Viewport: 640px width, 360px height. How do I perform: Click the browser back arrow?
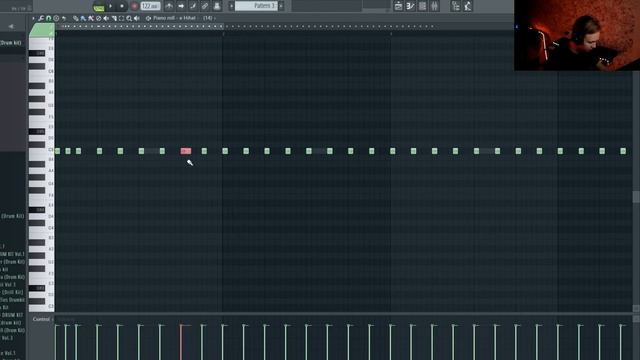tap(11, 27)
